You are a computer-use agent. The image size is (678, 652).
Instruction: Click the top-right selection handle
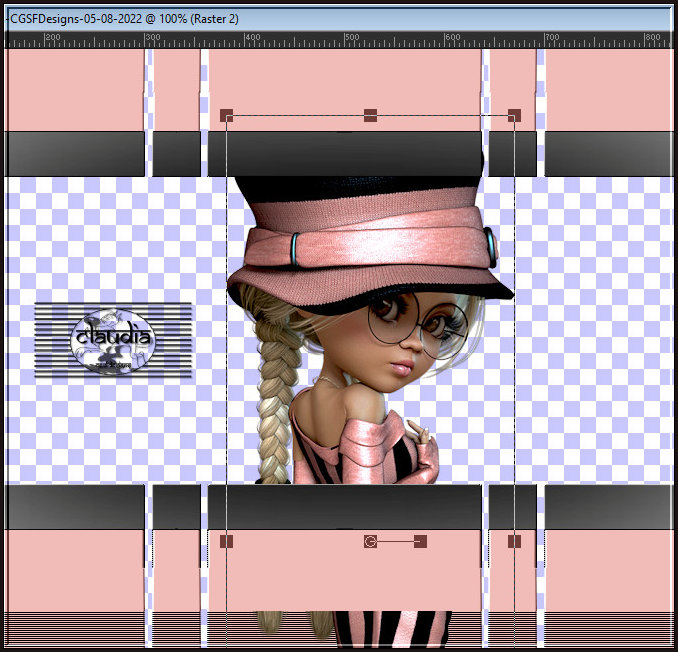[514, 115]
